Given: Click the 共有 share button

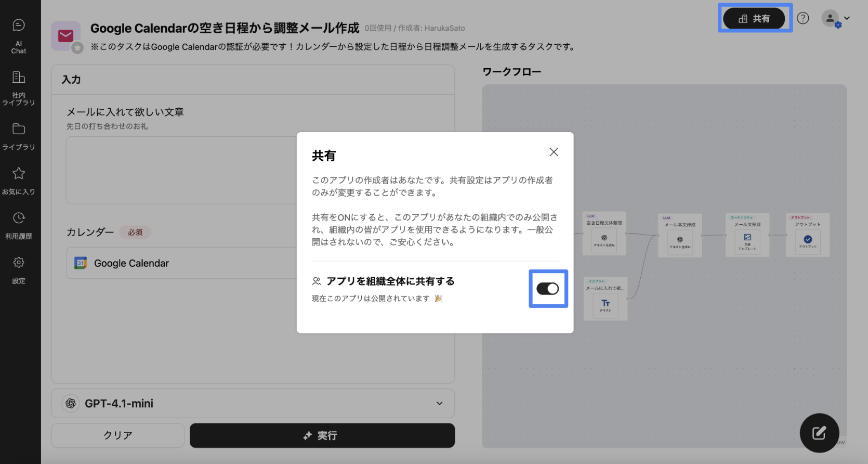Looking at the screenshot, I should [754, 19].
